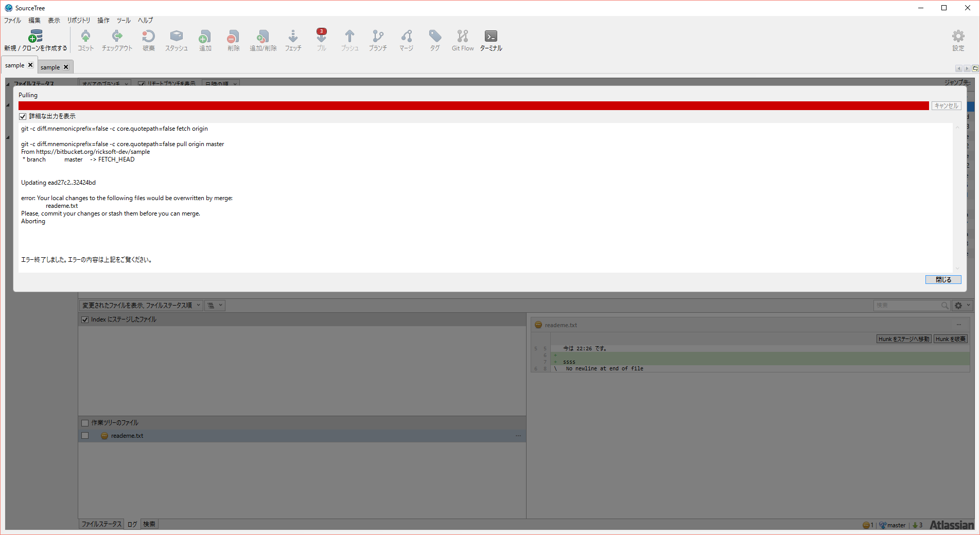Screen dimensions: 980x535
Task: Click ellipsis on reademe.txt working tree row
Action: click(x=518, y=436)
